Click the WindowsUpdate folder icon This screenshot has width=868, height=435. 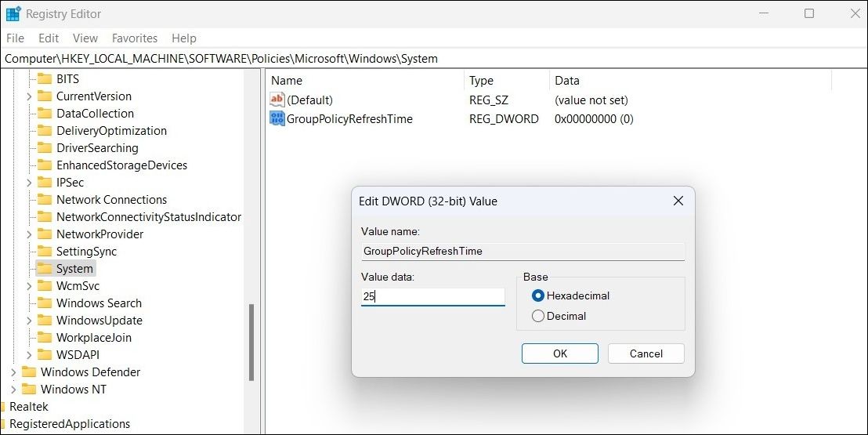(x=45, y=321)
